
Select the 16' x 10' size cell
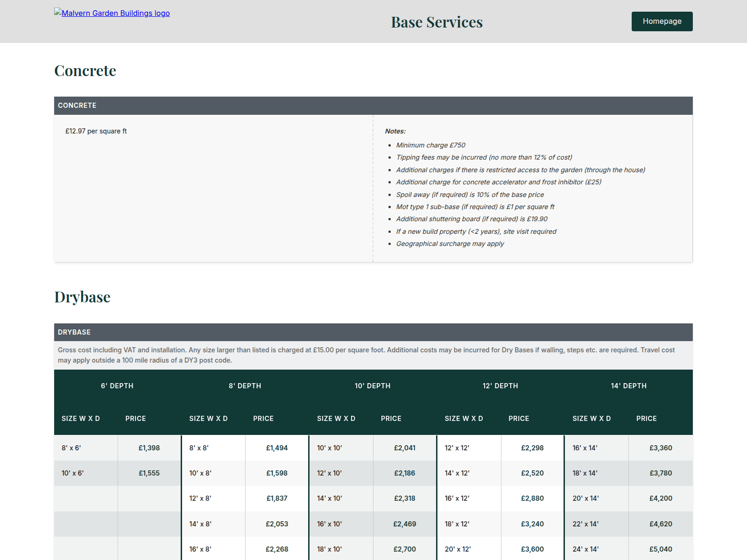(x=341, y=524)
